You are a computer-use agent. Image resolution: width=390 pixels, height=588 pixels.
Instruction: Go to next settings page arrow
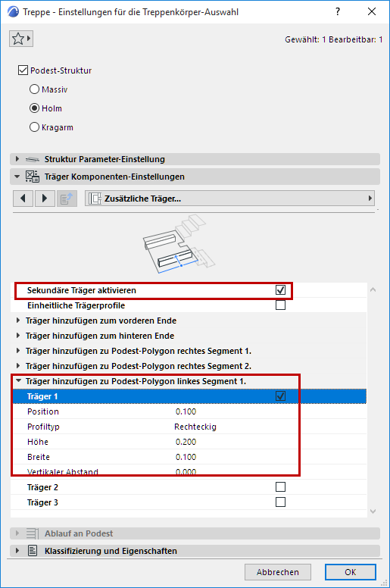(45, 199)
